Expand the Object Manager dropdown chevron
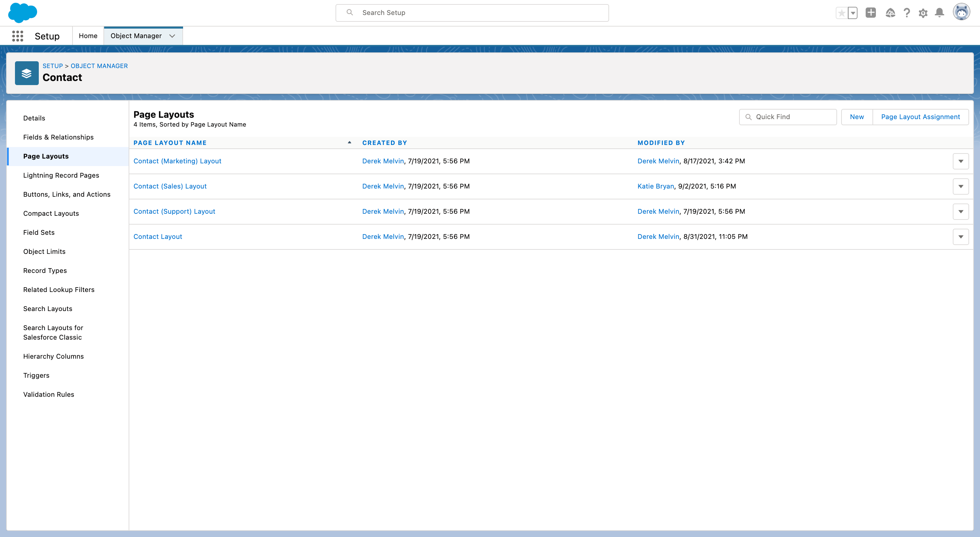The height and width of the screenshot is (537, 980). tap(172, 36)
